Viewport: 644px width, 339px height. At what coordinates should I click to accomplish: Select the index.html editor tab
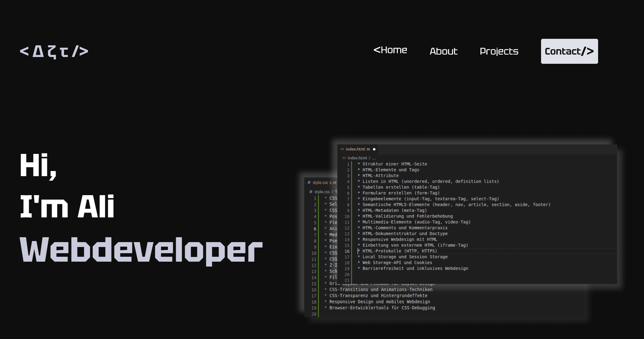[x=356, y=149]
